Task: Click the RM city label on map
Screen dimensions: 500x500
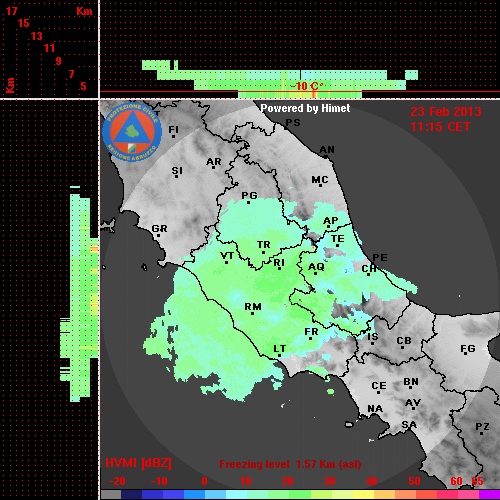Action: 253,307
